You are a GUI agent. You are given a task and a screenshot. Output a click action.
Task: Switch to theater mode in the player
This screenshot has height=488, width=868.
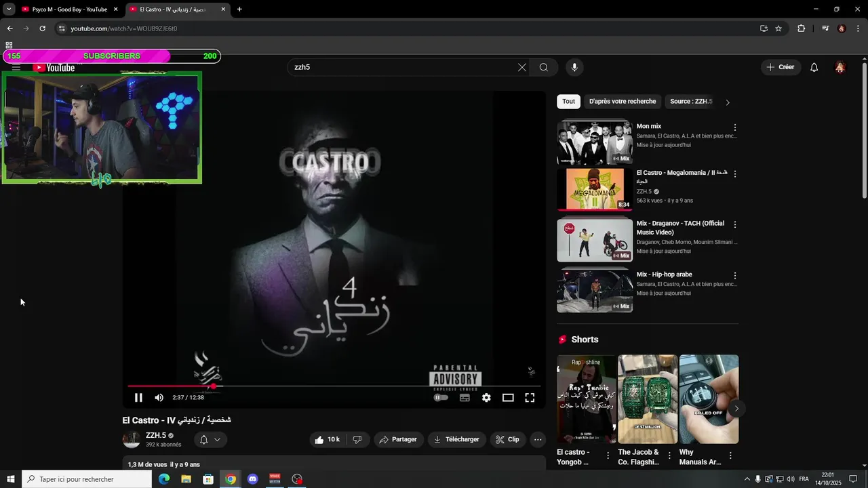coord(508,398)
